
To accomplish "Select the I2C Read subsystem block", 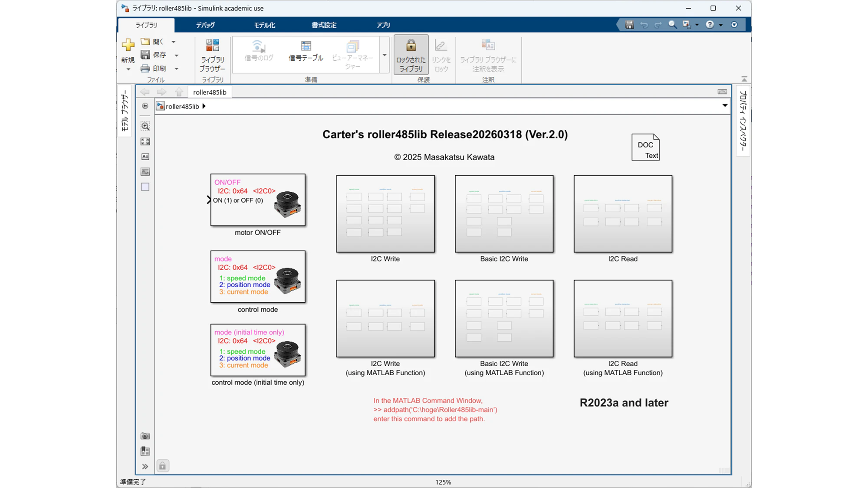I will 623,214.
